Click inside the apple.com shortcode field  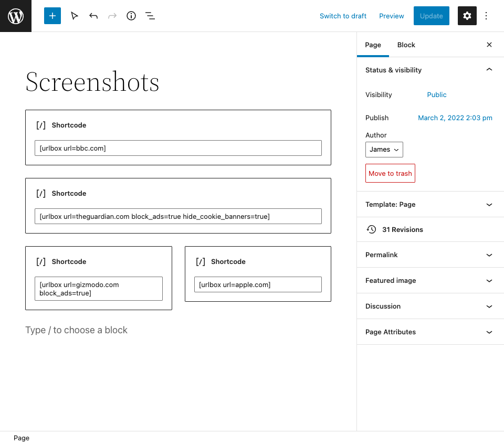click(x=258, y=284)
